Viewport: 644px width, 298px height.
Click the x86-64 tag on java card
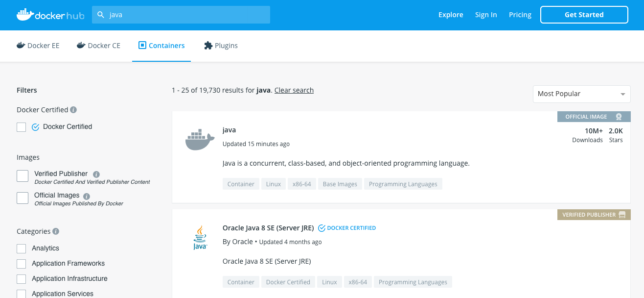point(302,184)
